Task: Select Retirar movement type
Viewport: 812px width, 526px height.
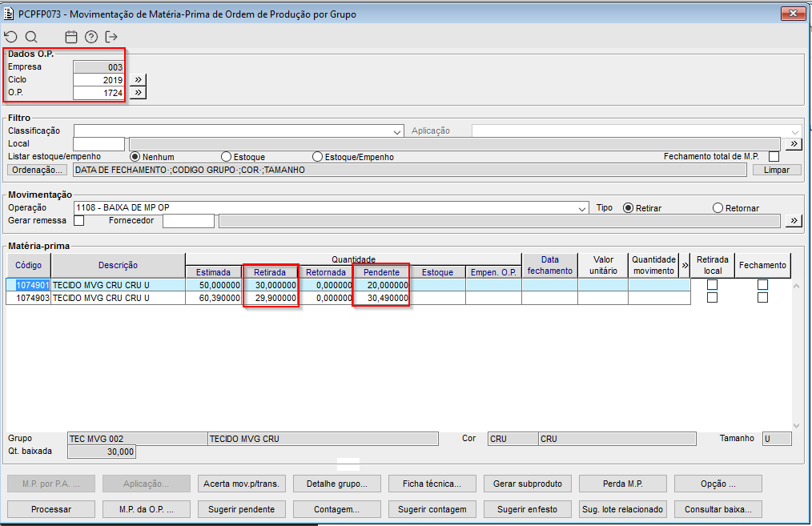Action: coord(628,207)
